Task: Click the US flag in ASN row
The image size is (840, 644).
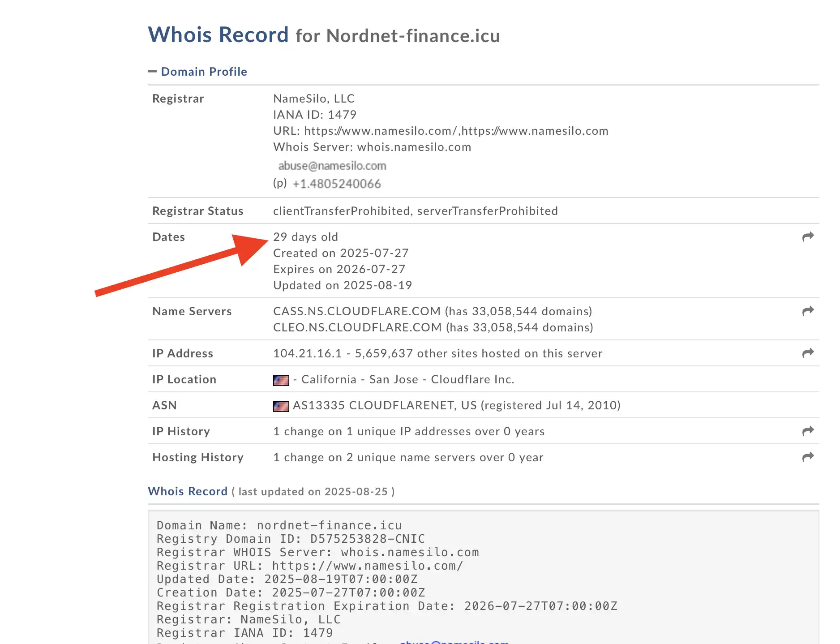Action: coord(281,406)
